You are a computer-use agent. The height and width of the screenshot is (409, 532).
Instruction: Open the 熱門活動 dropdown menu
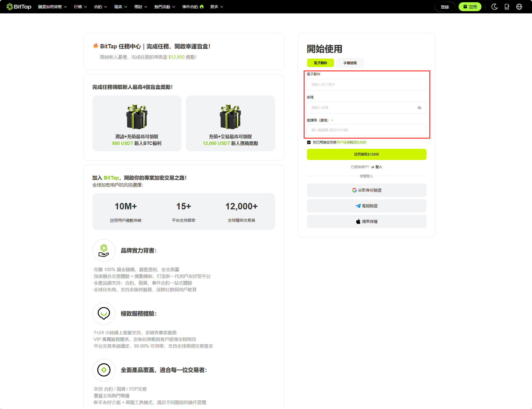pyautogui.click(x=165, y=7)
